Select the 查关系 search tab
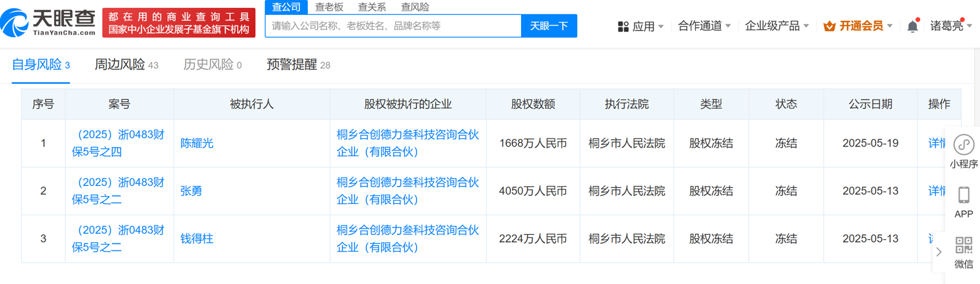This screenshot has width=980, height=284. coord(372,7)
